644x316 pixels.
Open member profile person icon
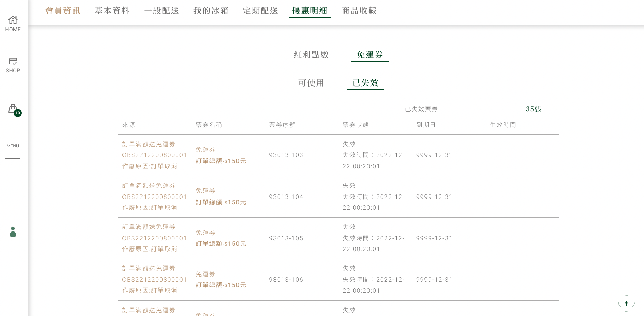tap(13, 232)
